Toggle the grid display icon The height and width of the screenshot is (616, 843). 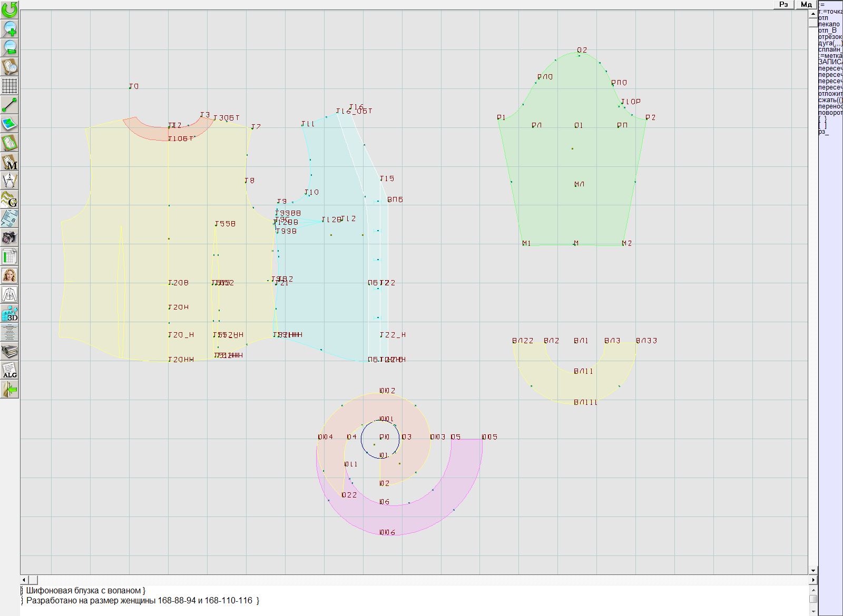click(9, 85)
